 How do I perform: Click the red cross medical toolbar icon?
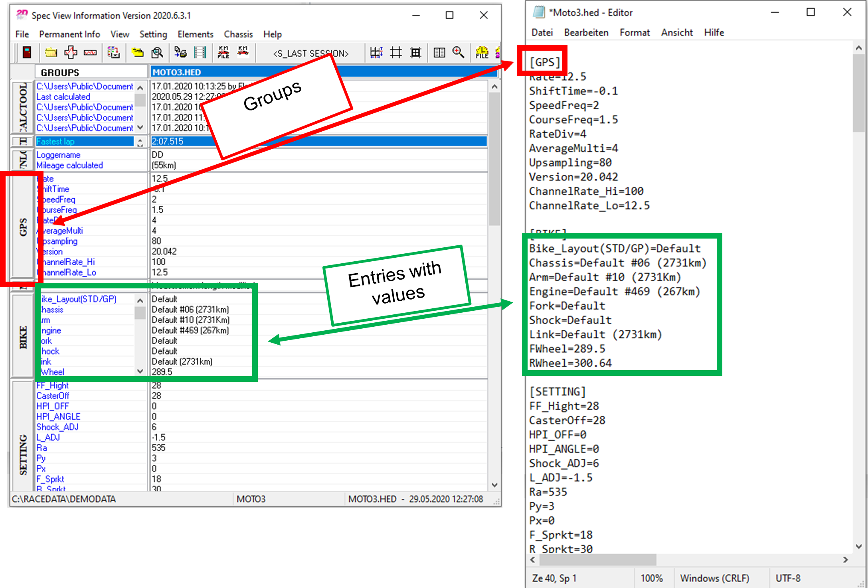point(71,52)
